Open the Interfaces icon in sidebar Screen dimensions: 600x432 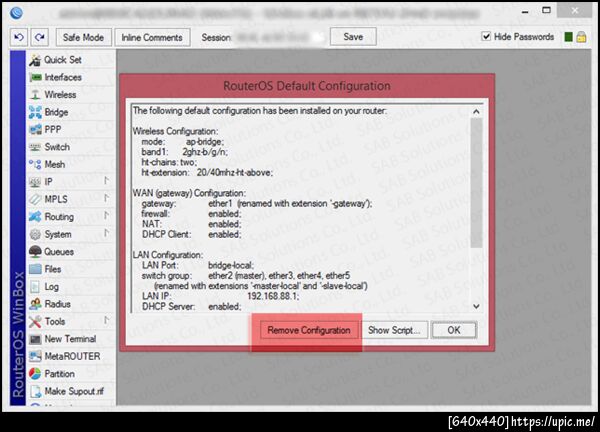click(x=35, y=77)
